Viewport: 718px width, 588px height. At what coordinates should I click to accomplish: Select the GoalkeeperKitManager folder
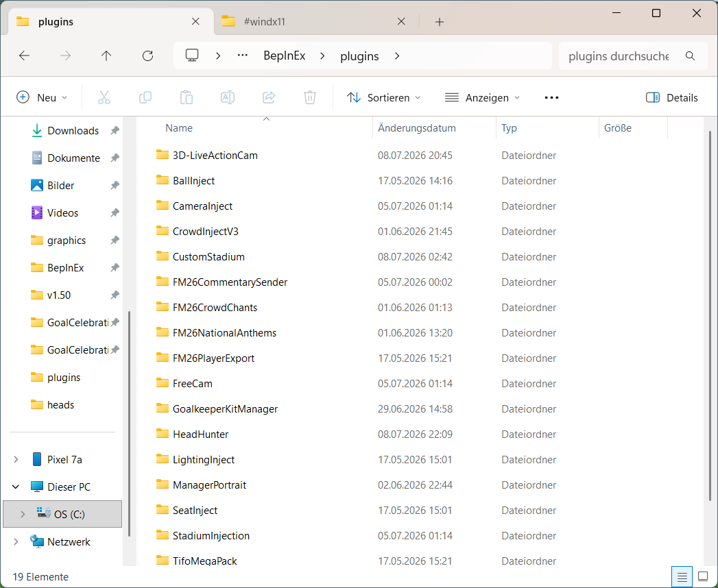click(225, 409)
